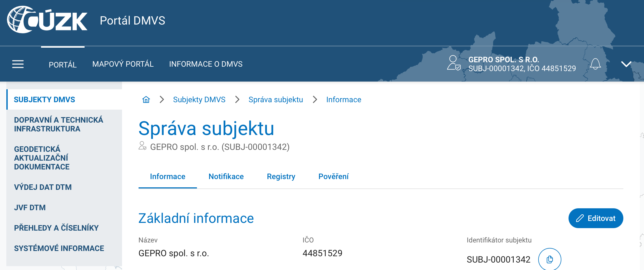The height and width of the screenshot is (270, 644).
Task: Click the notification bell icon
Action: pos(595,64)
